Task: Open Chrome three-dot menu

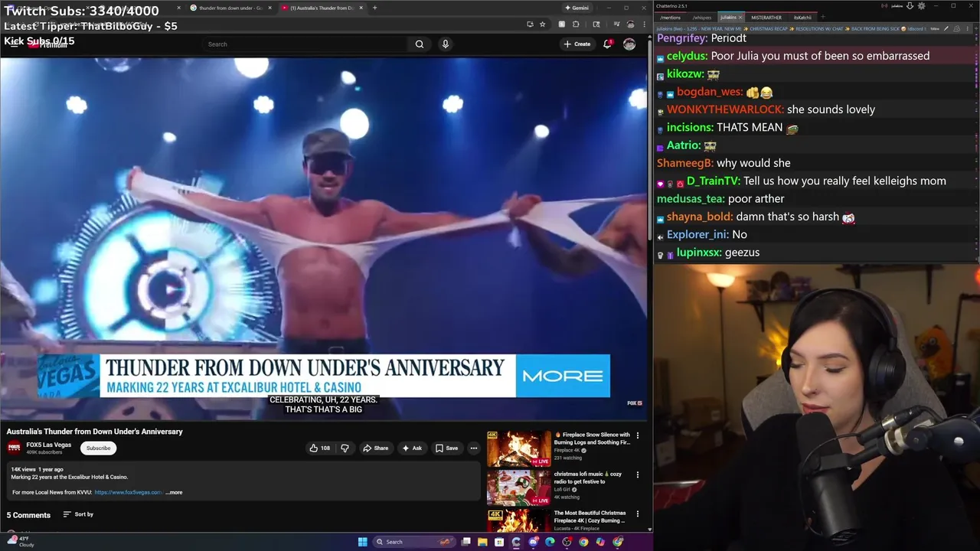Action: point(645,24)
